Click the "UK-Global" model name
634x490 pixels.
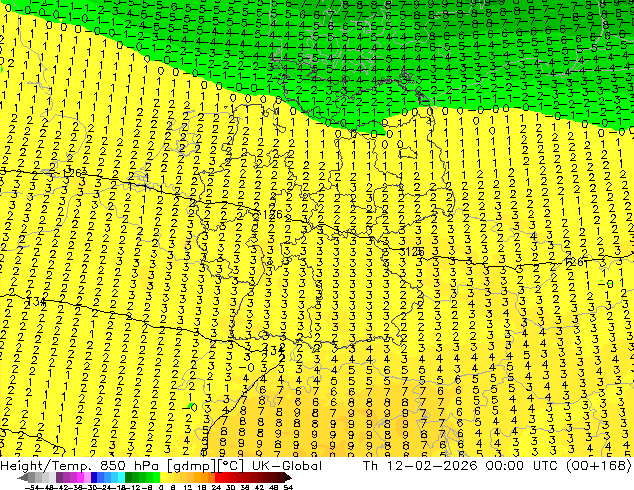(287, 465)
